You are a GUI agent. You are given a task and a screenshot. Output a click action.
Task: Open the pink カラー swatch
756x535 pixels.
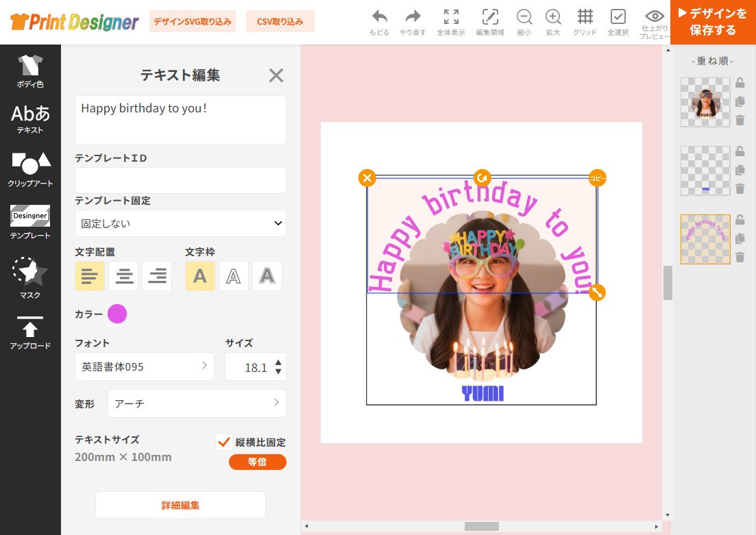[117, 314]
